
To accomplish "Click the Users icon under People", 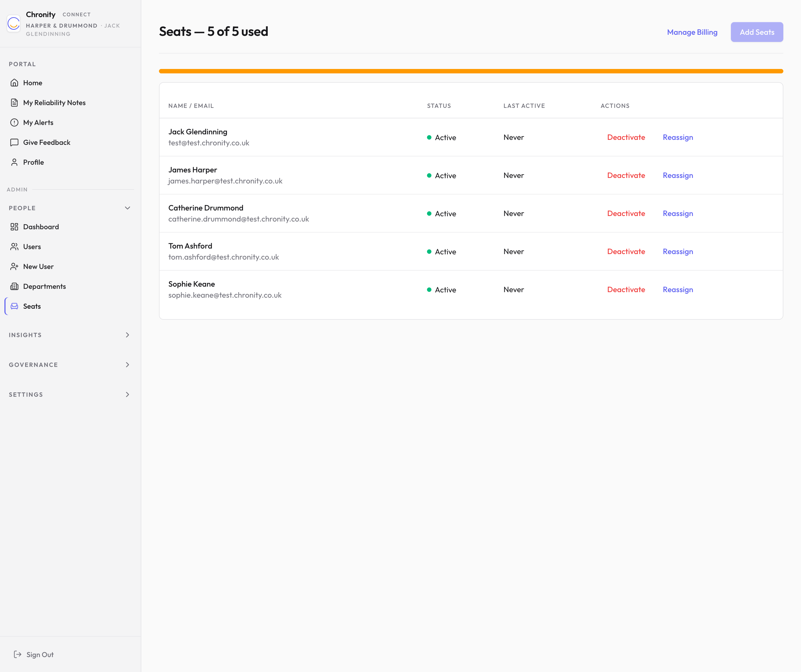I will [x=15, y=247].
